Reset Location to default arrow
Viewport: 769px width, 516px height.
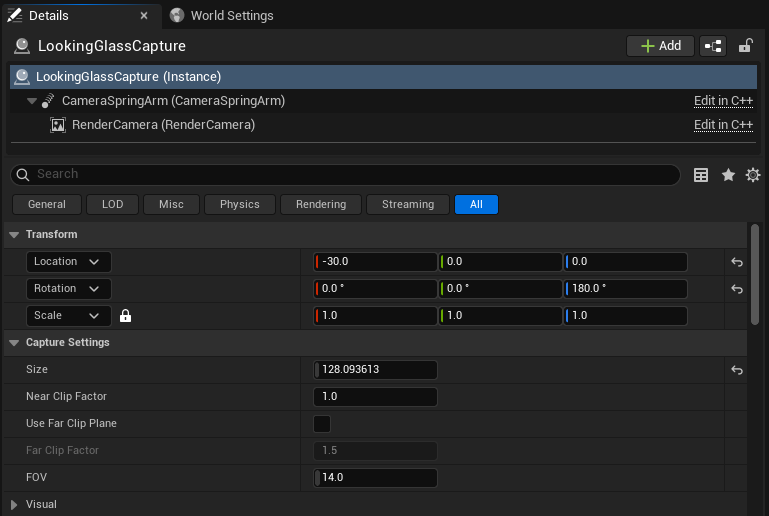pyautogui.click(x=737, y=262)
